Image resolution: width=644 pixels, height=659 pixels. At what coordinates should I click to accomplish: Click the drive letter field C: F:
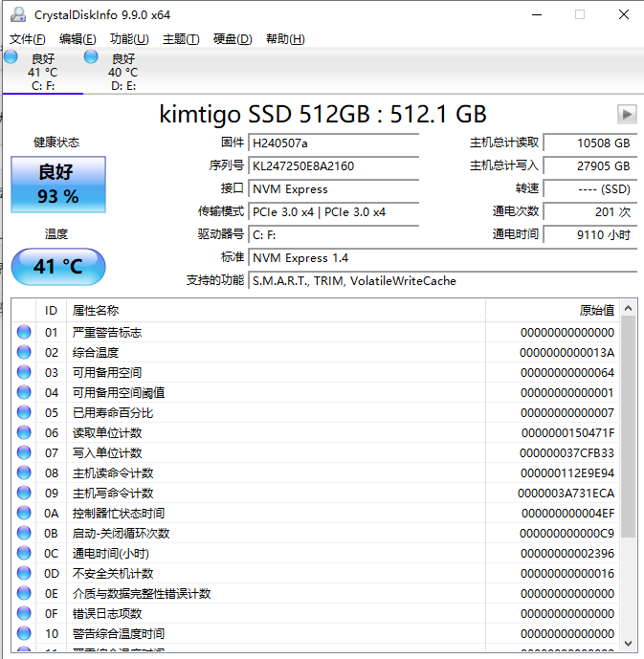(x=334, y=235)
